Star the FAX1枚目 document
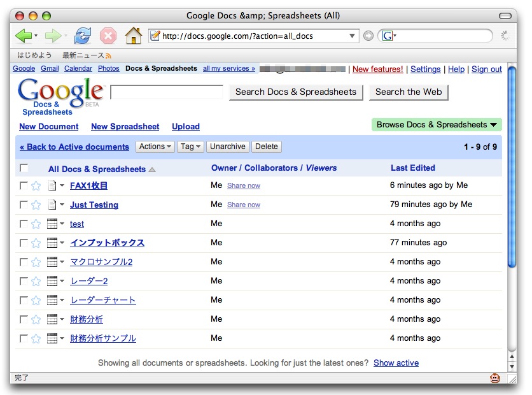 point(36,186)
